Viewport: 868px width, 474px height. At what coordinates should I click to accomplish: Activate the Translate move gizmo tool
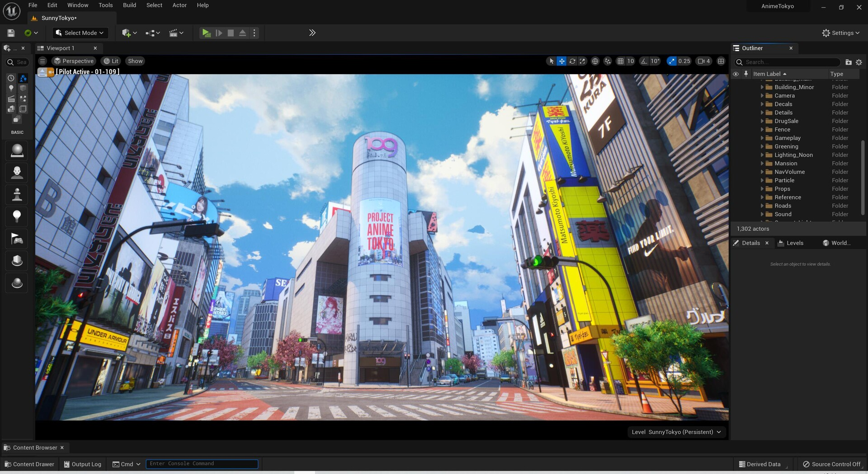[561, 61]
